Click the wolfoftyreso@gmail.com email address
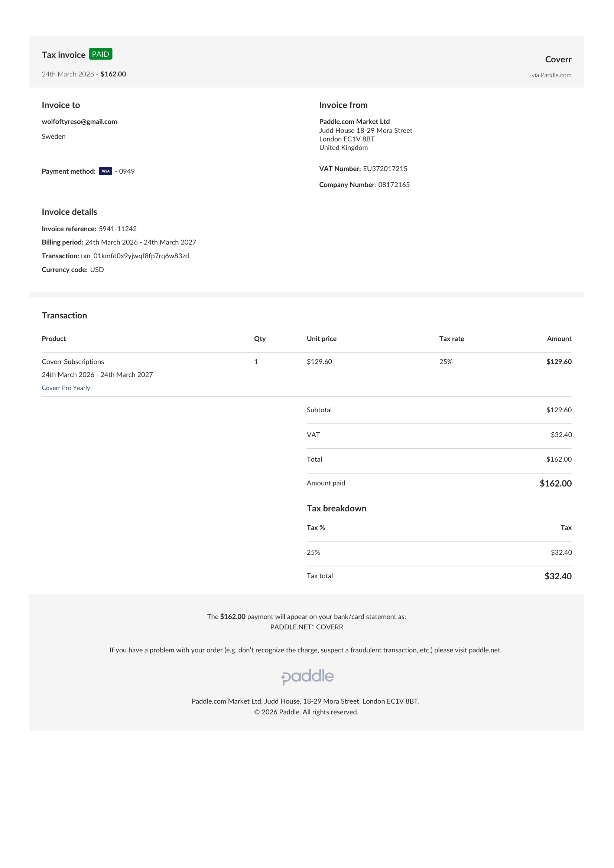 pos(79,122)
